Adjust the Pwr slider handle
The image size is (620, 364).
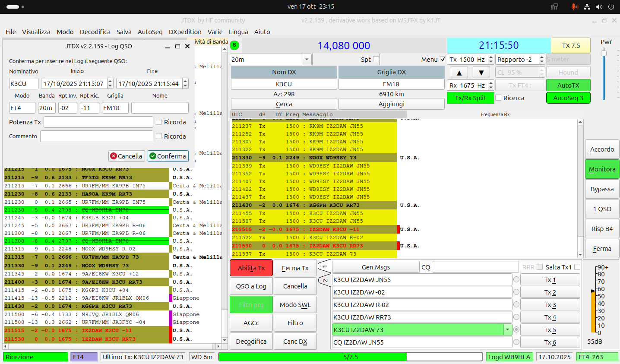[604, 53]
